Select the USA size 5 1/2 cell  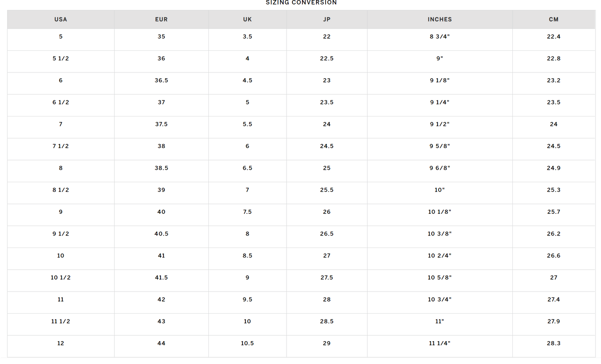(x=61, y=59)
